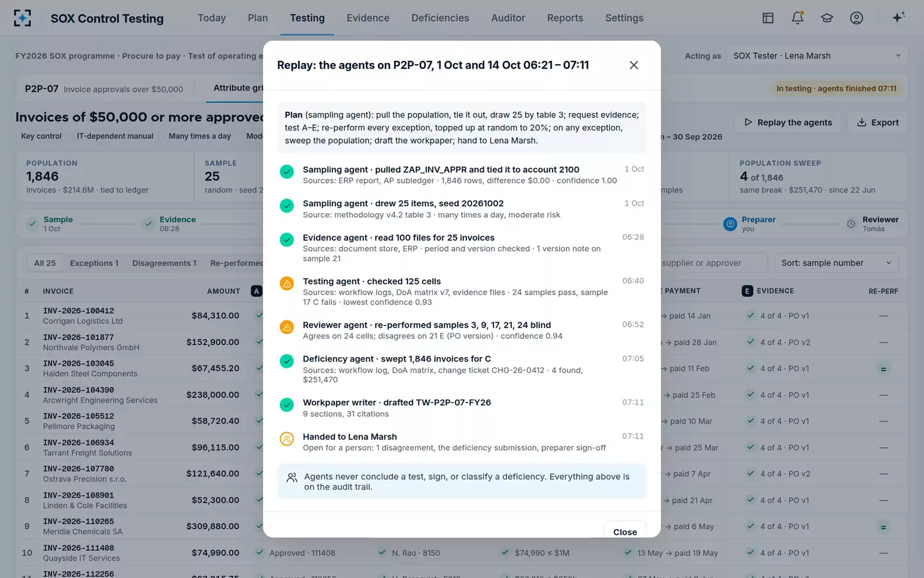Click re-performed marker on sample 9 row

tap(884, 527)
